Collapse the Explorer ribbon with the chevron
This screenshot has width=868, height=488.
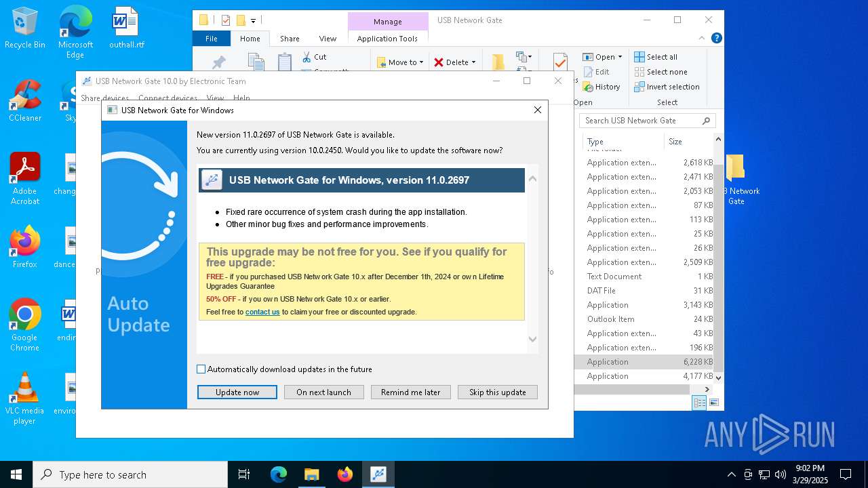703,39
